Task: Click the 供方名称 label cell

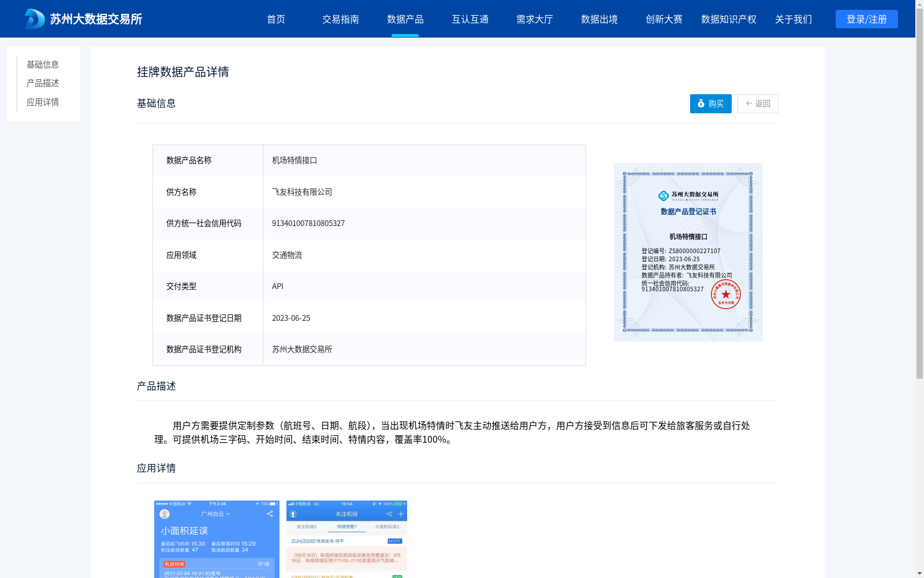Action: (x=208, y=192)
